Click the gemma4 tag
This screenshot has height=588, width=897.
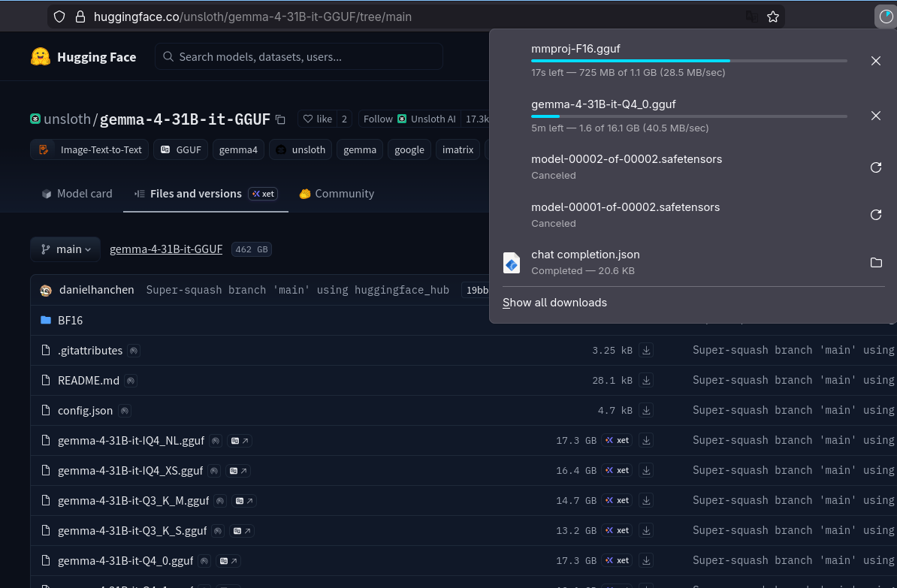238,150
